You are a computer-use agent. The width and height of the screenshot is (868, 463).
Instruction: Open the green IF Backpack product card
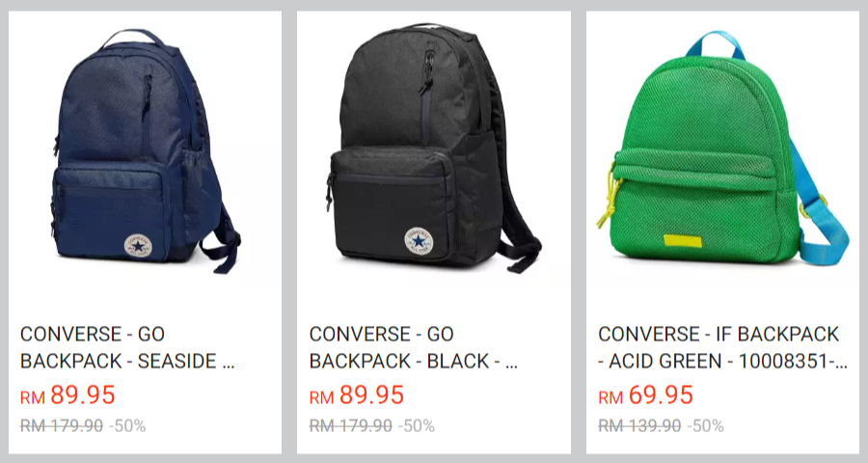point(722,232)
